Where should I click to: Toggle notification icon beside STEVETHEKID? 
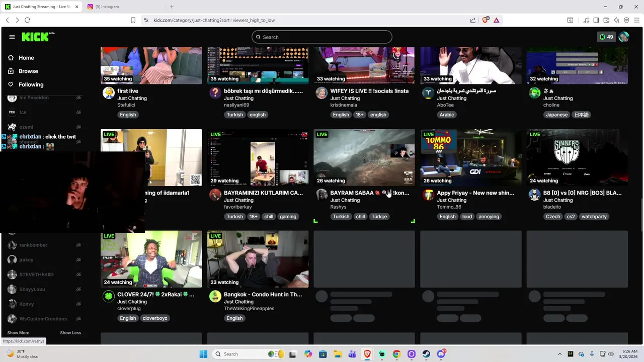78,275
